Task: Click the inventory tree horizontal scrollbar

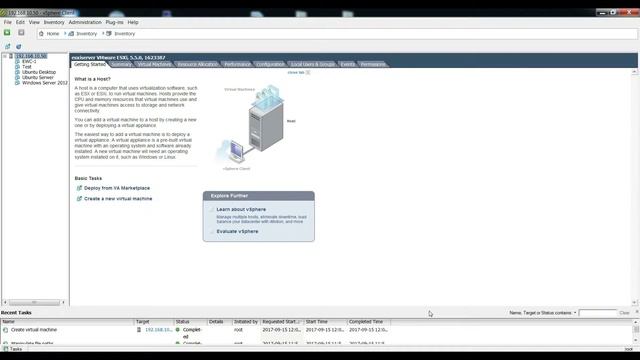Action: [34, 302]
